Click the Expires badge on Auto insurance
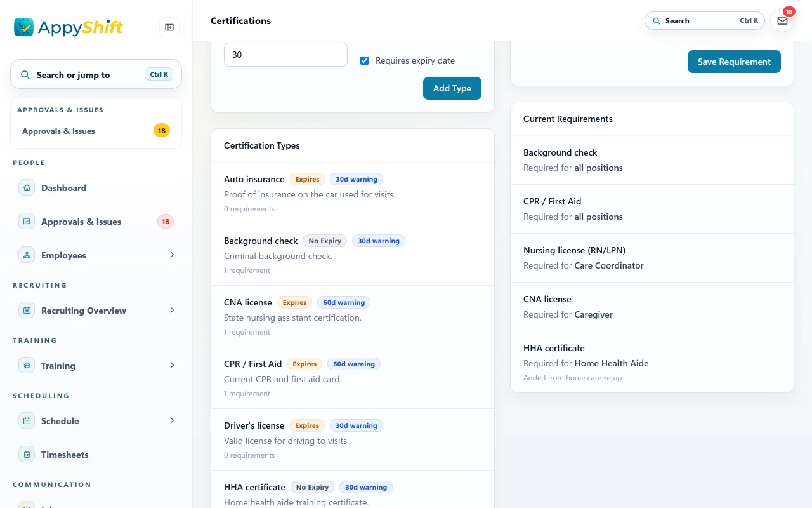 (x=307, y=179)
